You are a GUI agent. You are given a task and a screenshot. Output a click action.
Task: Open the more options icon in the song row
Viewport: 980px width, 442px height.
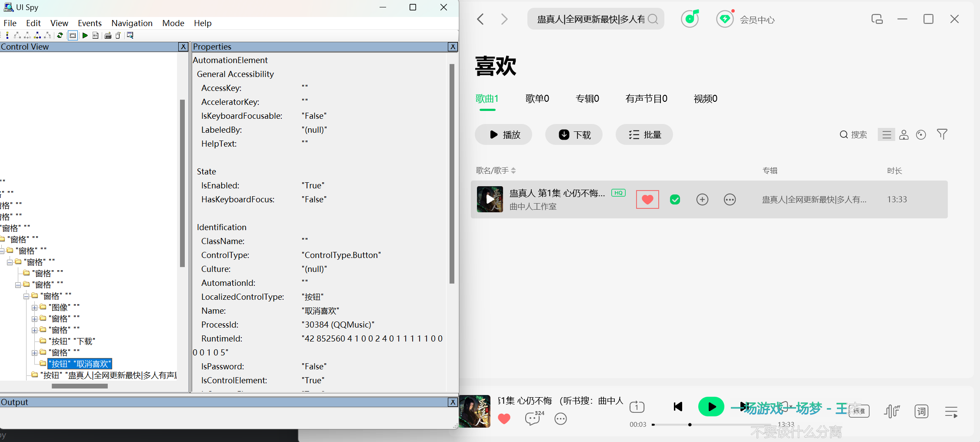pyautogui.click(x=730, y=200)
